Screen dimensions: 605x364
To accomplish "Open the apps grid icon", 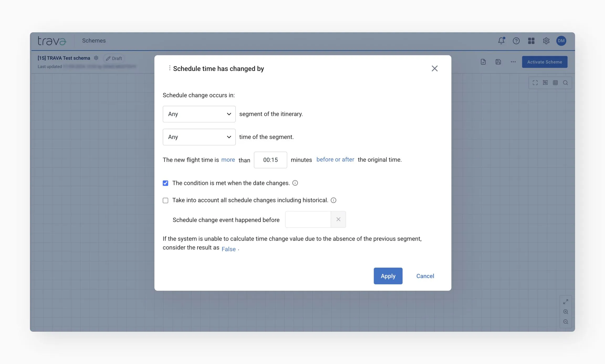I will tap(531, 41).
